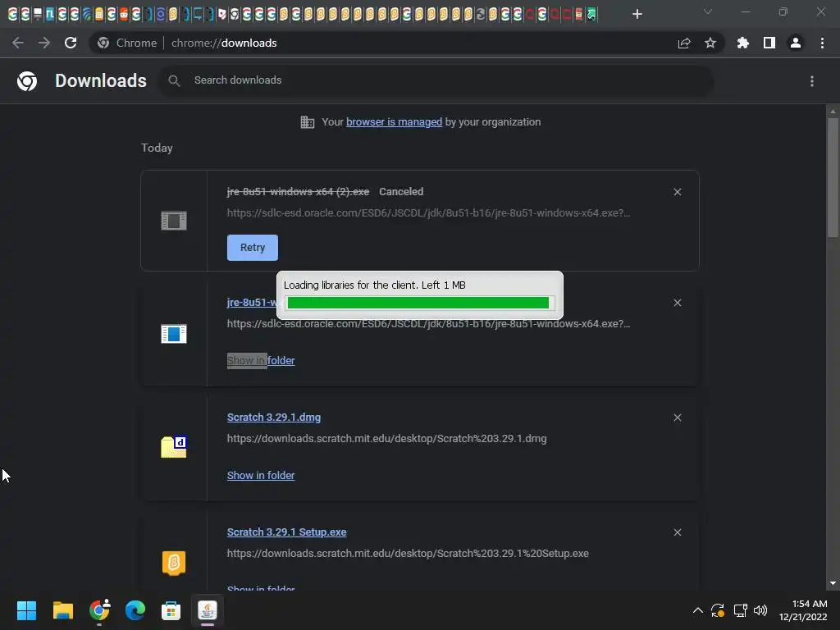The width and height of the screenshot is (840, 630).
Task: Open the profile avatar menu
Action: click(796, 43)
